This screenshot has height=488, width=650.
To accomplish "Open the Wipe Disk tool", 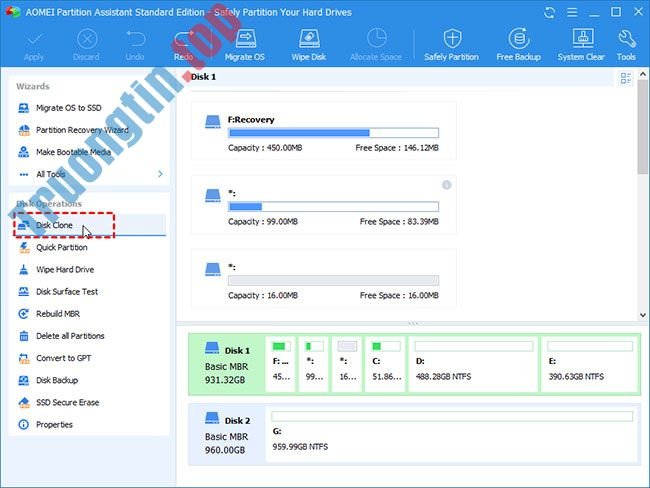I will coord(309,45).
